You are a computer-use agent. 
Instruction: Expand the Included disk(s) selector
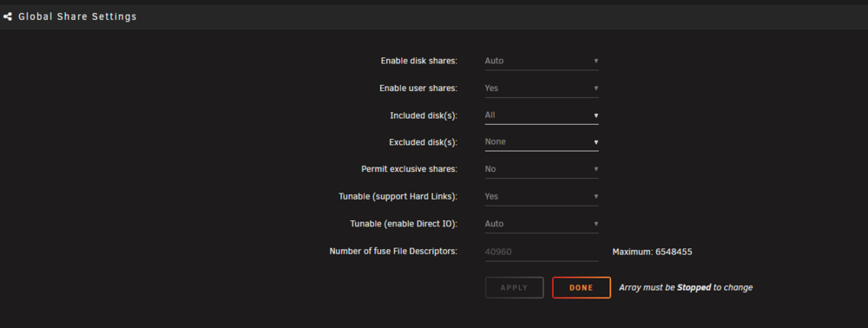click(542, 115)
